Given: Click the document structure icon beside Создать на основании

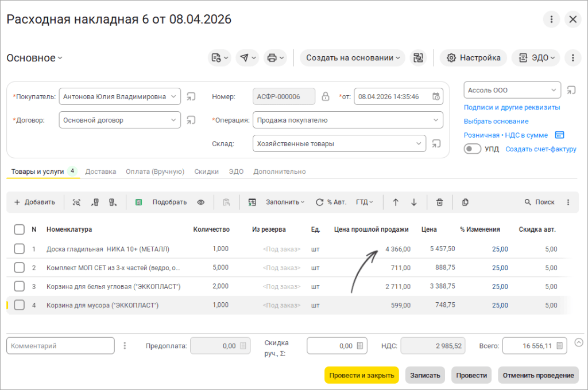Looking at the screenshot, I should click(x=418, y=58).
